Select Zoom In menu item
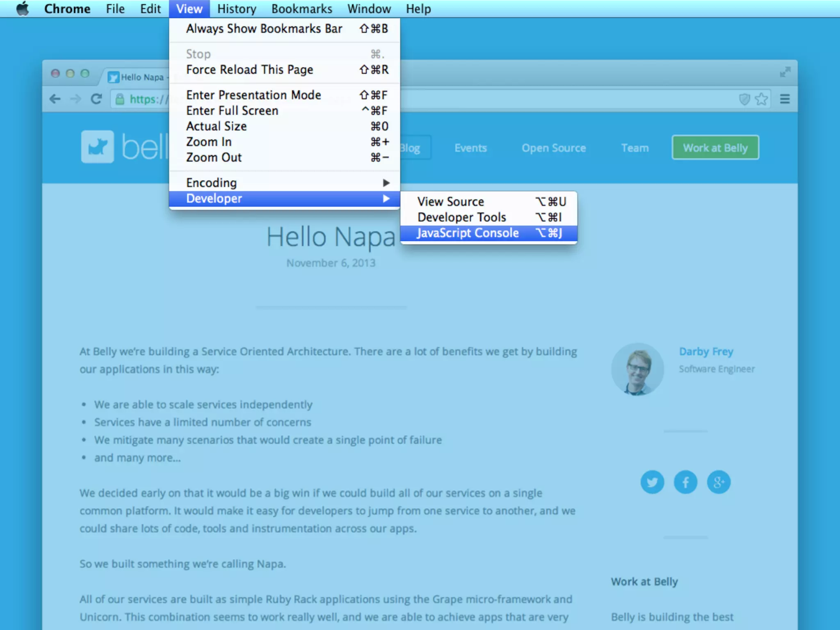 [284, 142]
